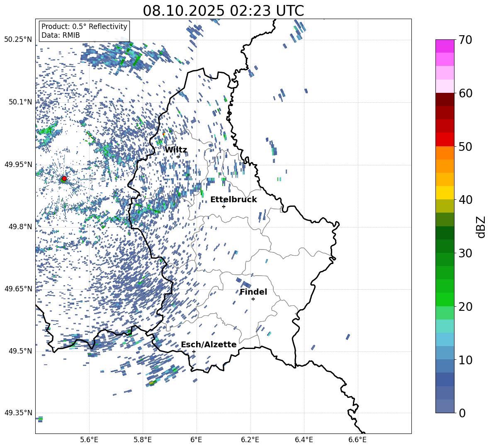Click the dBZ colorbar axis label
Screen dimensions: 491x448
click(x=481, y=227)
